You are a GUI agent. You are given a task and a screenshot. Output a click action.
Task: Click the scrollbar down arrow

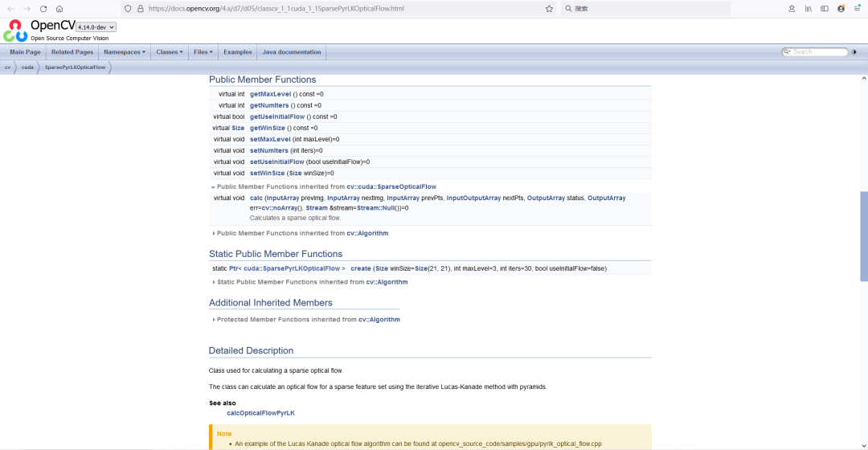(863, 445)
